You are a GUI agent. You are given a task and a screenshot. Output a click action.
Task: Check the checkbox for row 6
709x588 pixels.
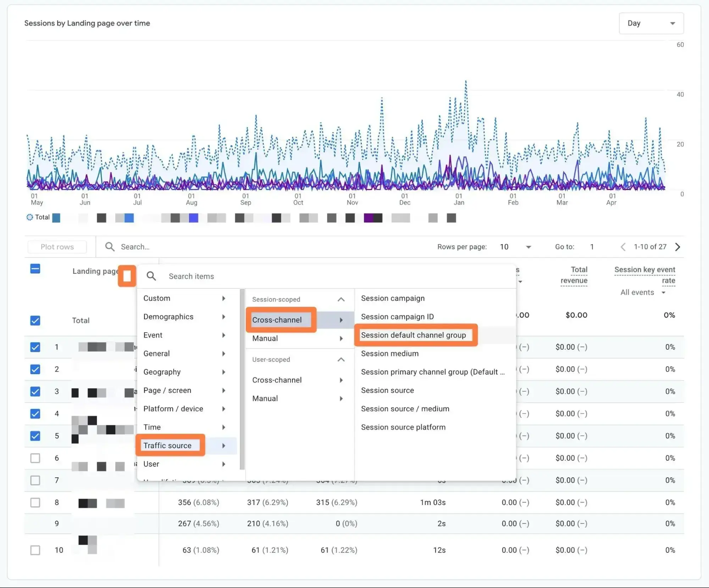[x=35, y=458]
